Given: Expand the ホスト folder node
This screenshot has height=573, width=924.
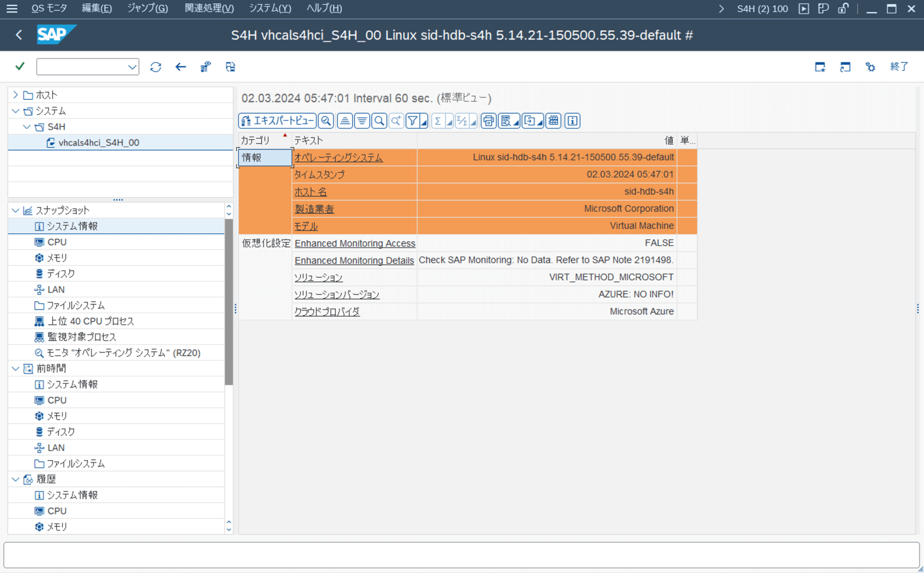Looking at the screenshot, I should (15, 95).
